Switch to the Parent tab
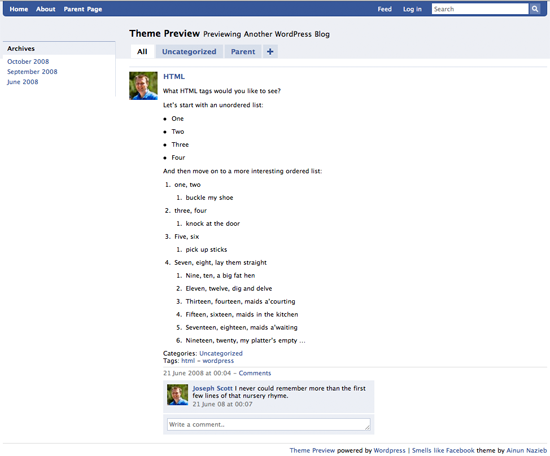 tap(243, 52)
